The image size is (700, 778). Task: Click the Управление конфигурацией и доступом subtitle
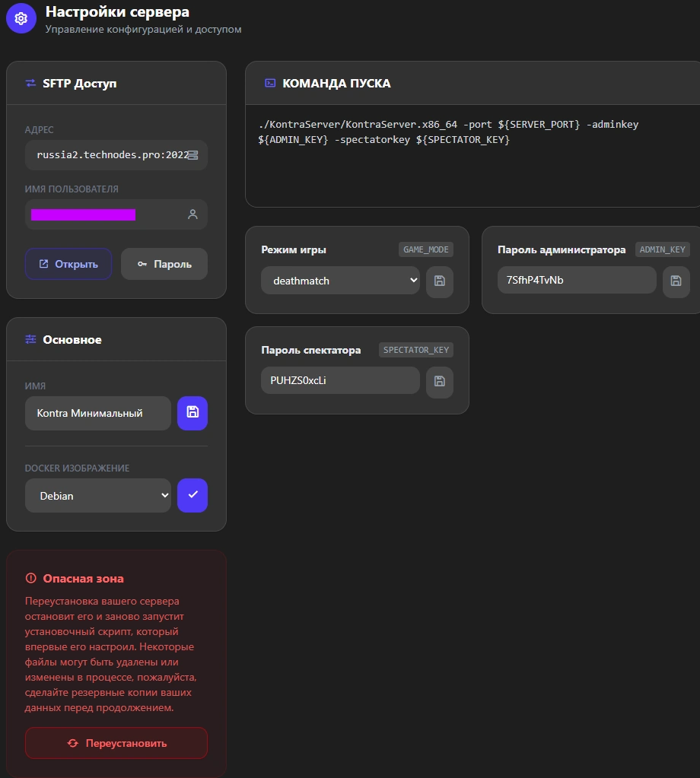[144, 29]
